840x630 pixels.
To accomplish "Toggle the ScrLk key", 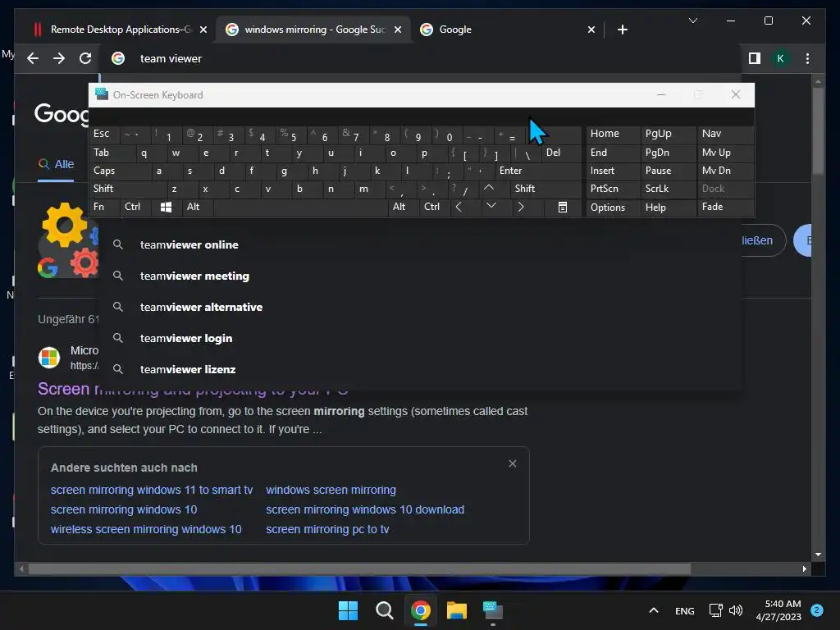I will pos(668,189).
